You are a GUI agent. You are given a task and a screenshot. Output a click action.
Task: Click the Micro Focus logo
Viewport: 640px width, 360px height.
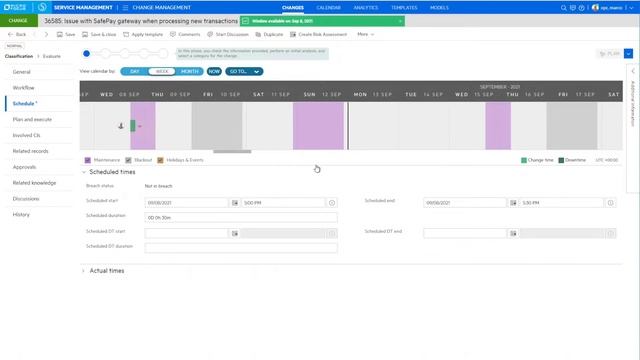point(14,7)
